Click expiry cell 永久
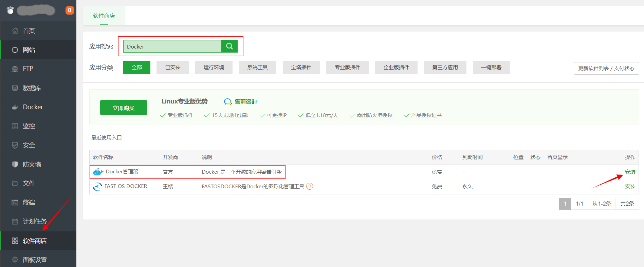The height and width of the screenshot is (267, 644). coord(467,187)
